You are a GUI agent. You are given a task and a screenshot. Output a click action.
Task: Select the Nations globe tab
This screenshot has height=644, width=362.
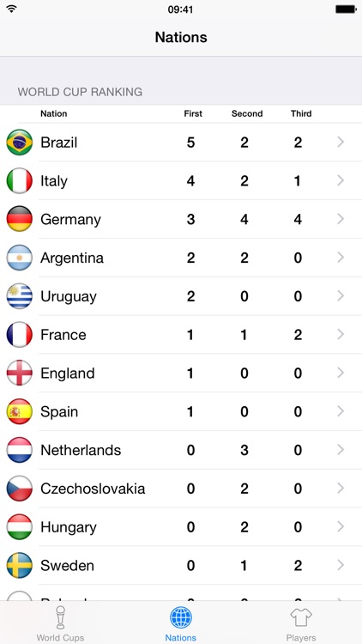[x=181, y=623]
